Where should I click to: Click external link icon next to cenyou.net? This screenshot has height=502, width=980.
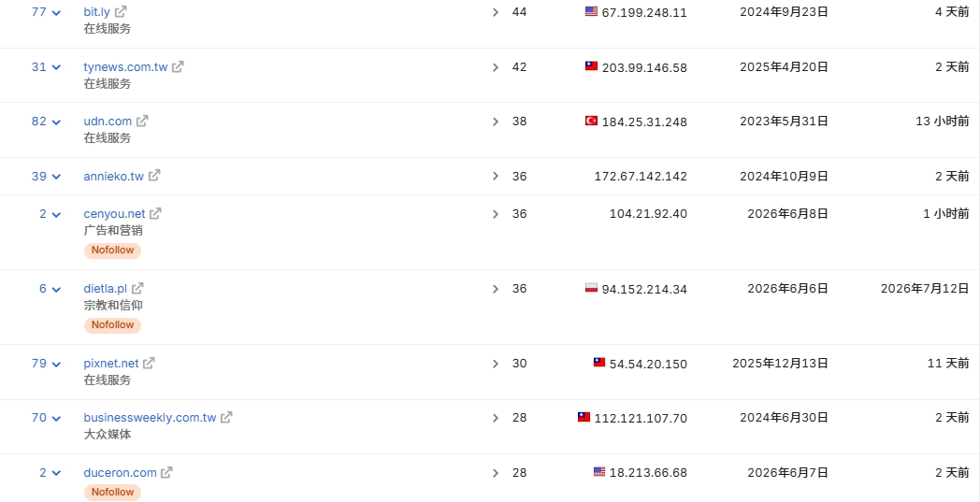155,213
